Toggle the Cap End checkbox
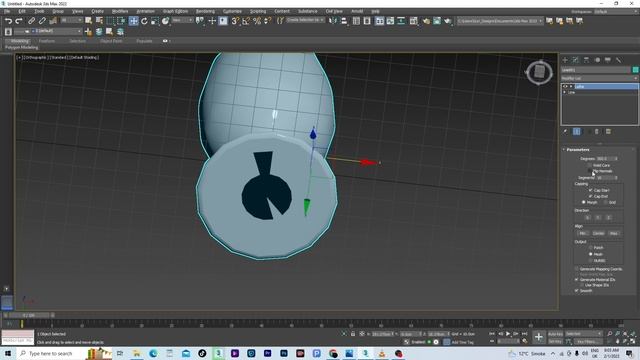Image resolution: width=640 pixels, height=360 pixels. click(x=590, y=196)
